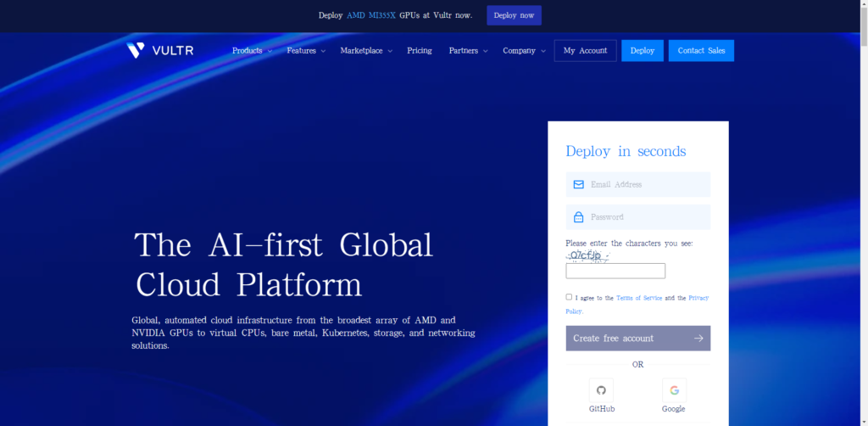
Task: Click the Google sign-in icon
Action: coord(674,390)
